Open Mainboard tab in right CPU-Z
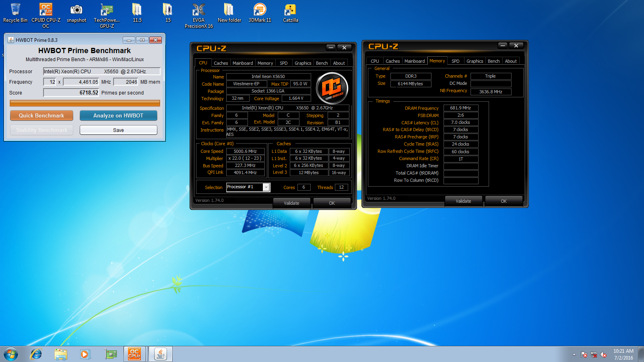The image size is (644, 362). click(415, 61)
